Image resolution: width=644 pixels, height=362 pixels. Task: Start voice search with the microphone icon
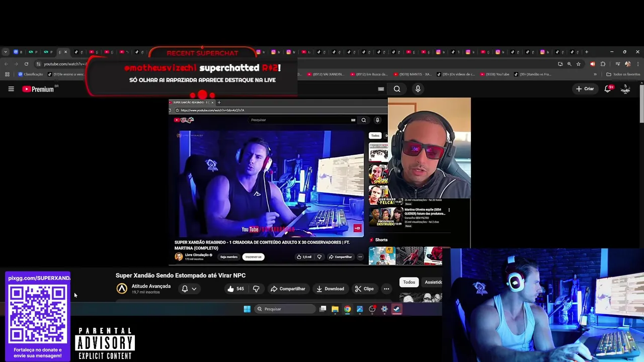point(418,89)
